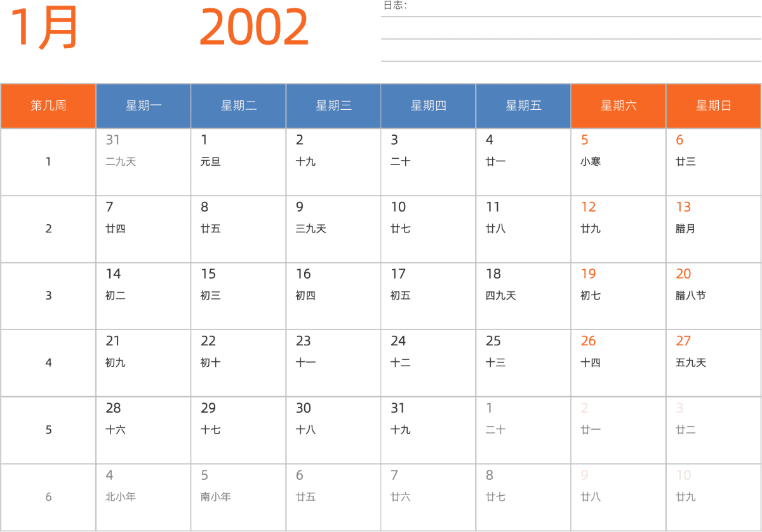This screenshot has height=532, width=762.
Task: Click the 五九天 label on the 27th
Action: 691,363
